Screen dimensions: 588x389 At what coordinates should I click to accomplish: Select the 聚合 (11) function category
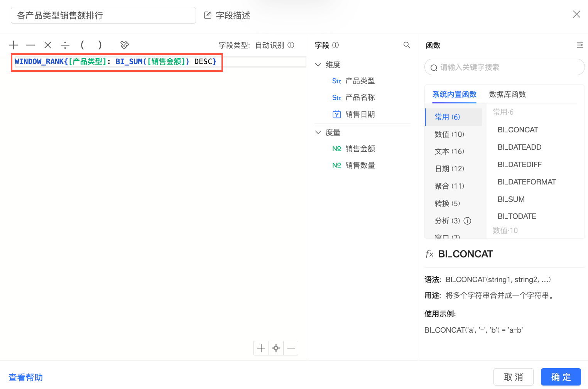453,186
